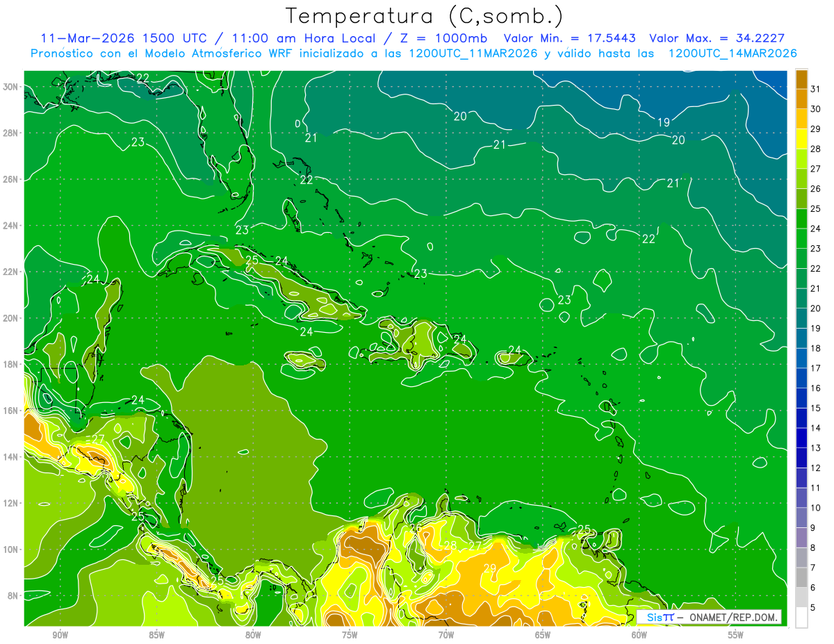This screenshot has width=834, height=644.
Task: Click the '14N' latitude axis label
Action: (x=10, y=457)
